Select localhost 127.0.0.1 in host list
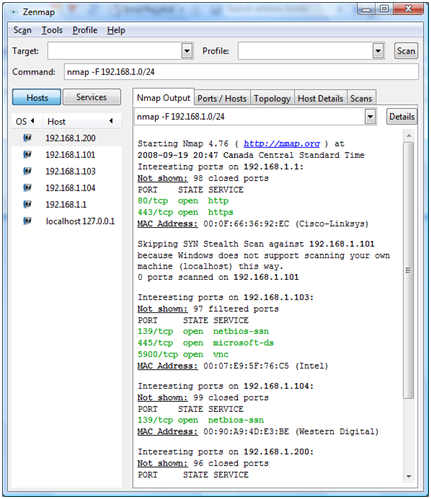 coord(67,221)
